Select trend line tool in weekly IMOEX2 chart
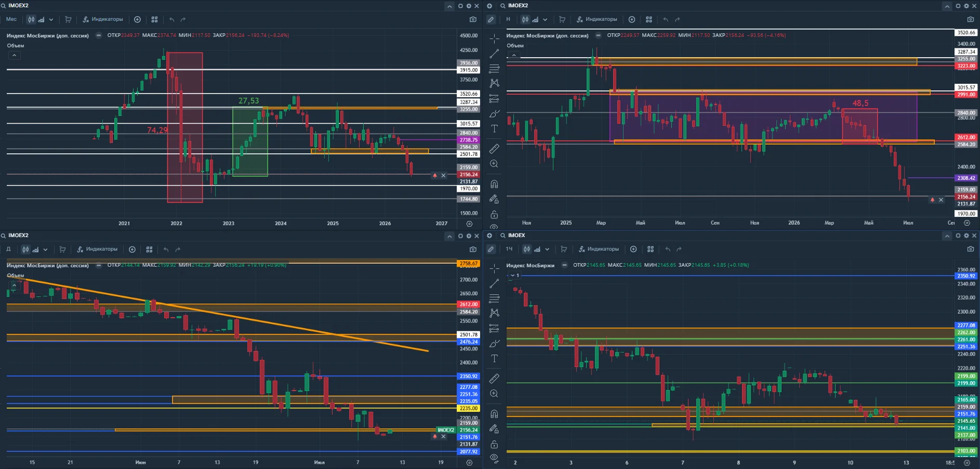The height and width of the screenshot is (469, 980). click(x=494, y=54)
